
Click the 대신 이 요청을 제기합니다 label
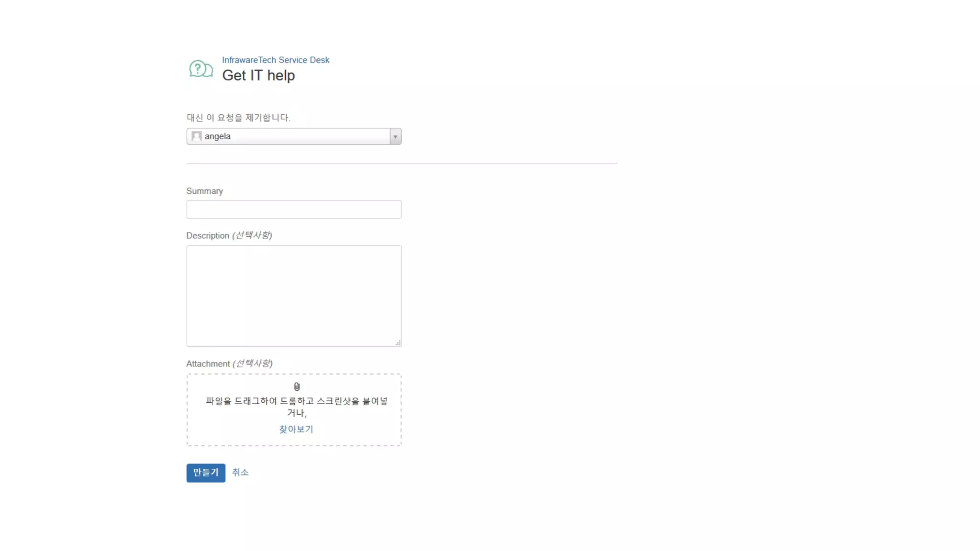coord(238,118)
